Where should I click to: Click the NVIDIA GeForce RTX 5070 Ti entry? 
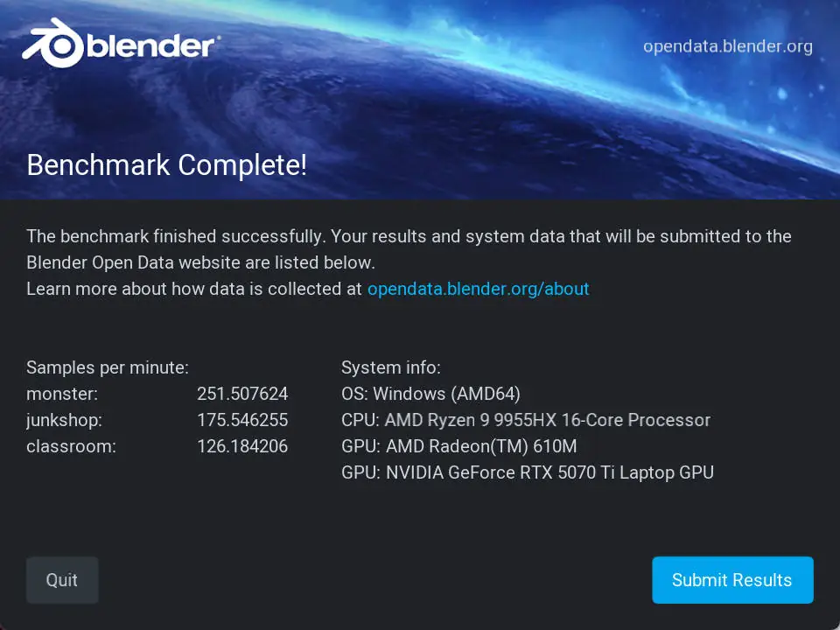point(527,472)
